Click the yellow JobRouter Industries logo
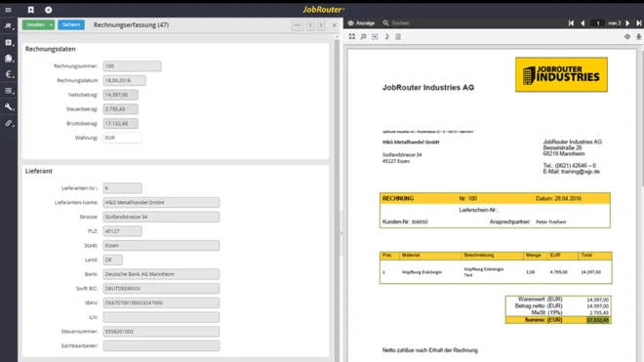 pyautogui.click(x=561, y=74)
